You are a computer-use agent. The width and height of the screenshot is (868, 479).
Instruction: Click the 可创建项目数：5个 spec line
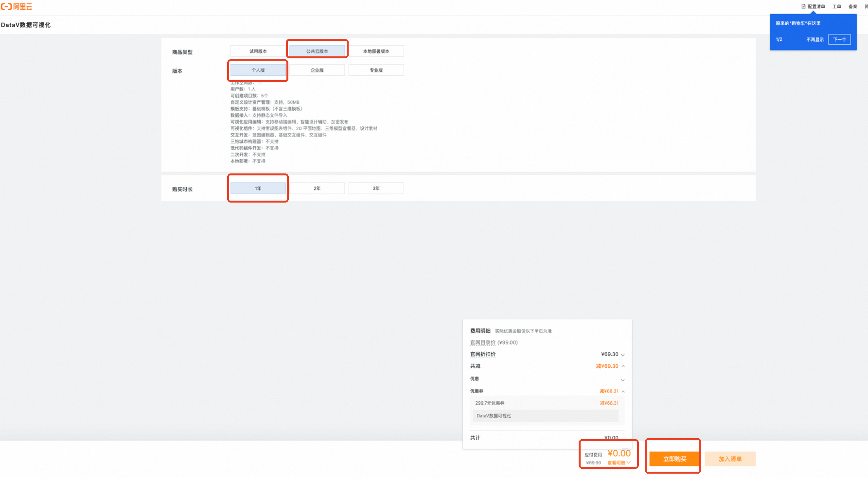coord(249,96)
